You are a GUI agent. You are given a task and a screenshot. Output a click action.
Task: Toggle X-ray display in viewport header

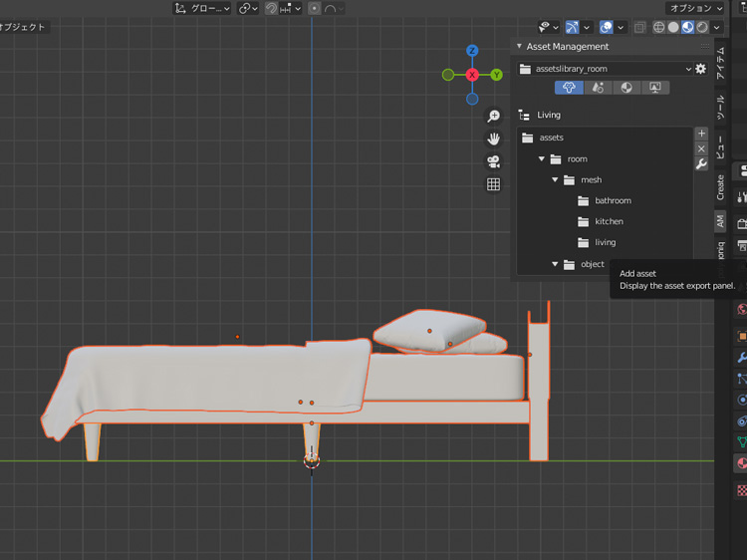click(x=640, y=27)
